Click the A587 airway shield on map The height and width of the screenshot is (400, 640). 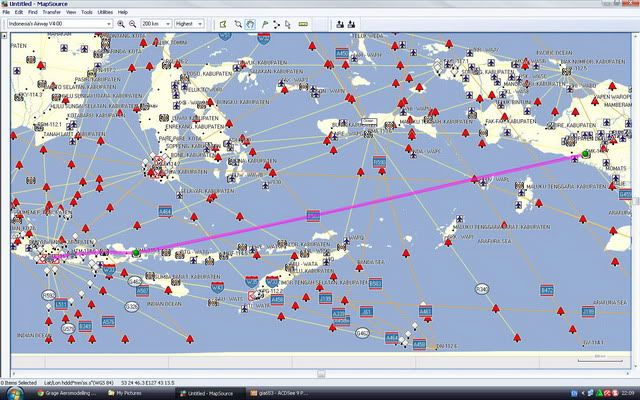click(142, 291)
